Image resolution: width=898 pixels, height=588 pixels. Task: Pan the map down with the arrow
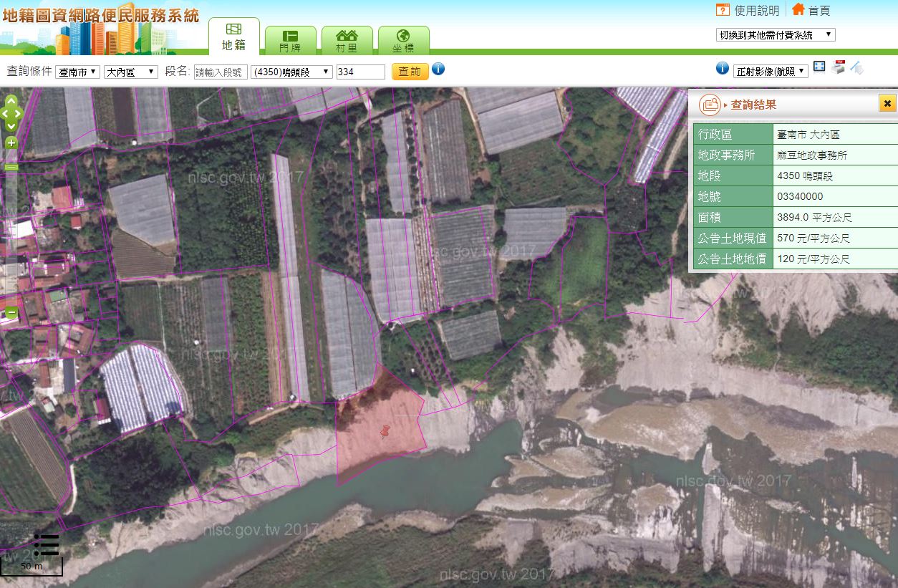11,126
